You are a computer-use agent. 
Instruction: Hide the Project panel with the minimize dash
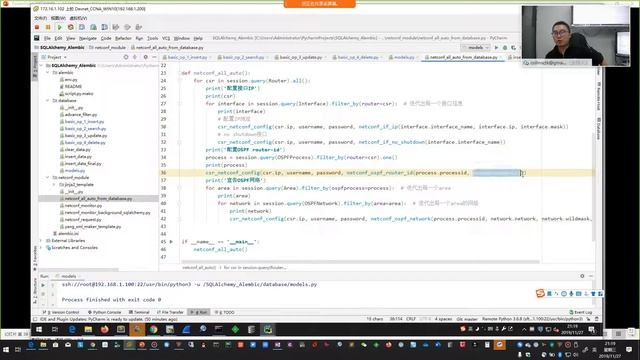(x=154, y=57)
